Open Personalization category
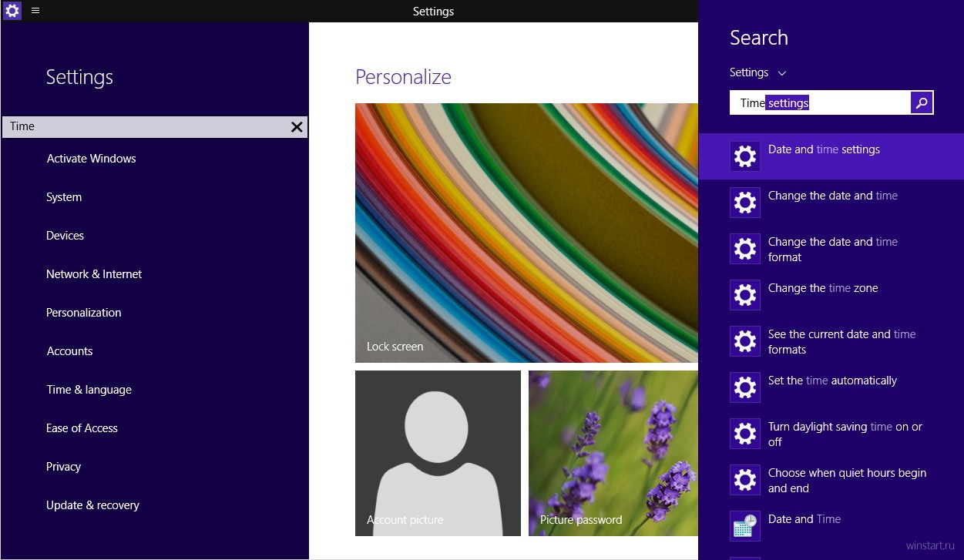Image resolution: width=964 pixels, height=560 pixels. (84, 313)
